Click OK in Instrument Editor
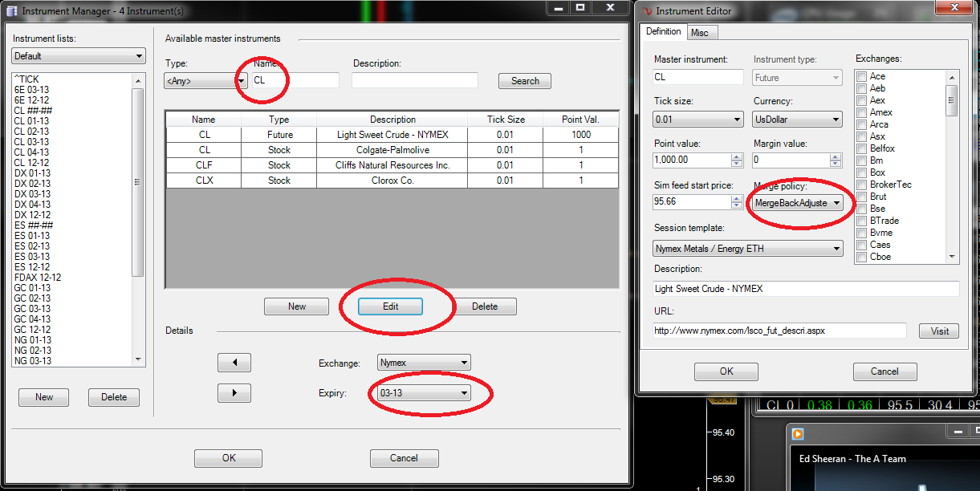The width and height of the screenshot is (980, 491). 726,371
